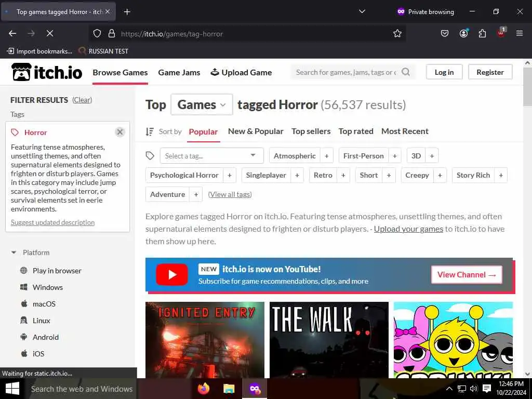Click Suggest updated description link
532x399 pixels.
point(52,222)
